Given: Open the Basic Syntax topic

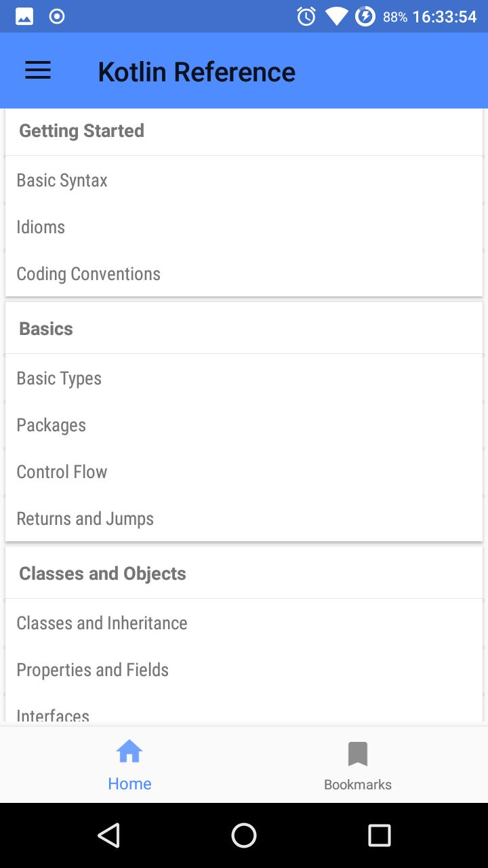Looking at the screenshot, I should pyautogui.click(x=244, y=180).
